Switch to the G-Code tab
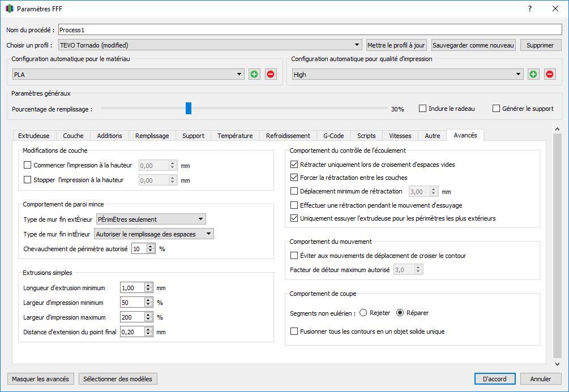Image resolution: width=569 pixels, height=392 pixels. pos(333,136)
